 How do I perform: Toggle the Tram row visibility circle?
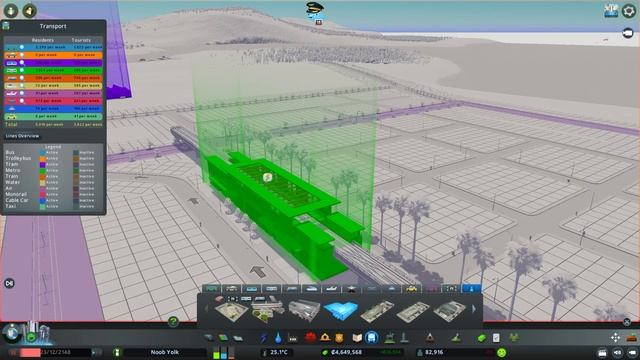[22, 62]
